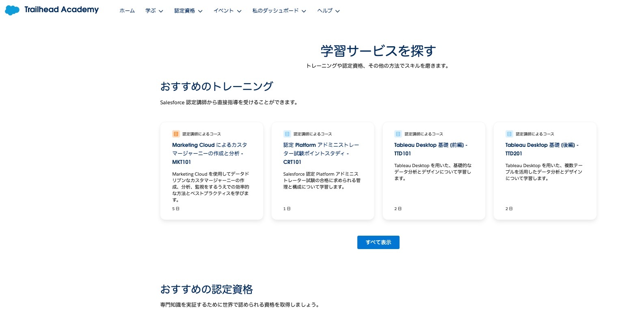644x316 pixels.
Task: Click the トレーニングや認定資格 tagline under the main heading
Action: point(378,66)
